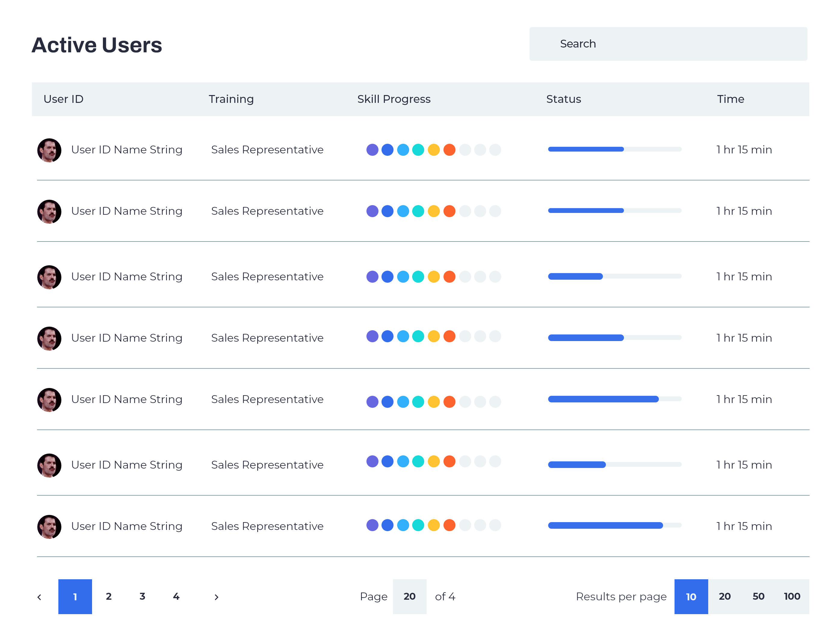Image resolution: width=840 pixels, height=637 pixels.
Task: Click the Search field
Action: (x=668, y=44)
